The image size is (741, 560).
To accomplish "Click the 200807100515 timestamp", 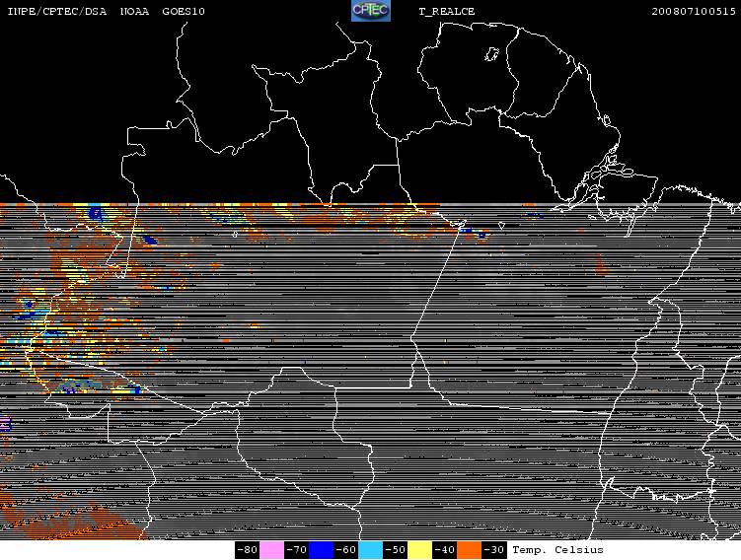I will click(694, 11).
